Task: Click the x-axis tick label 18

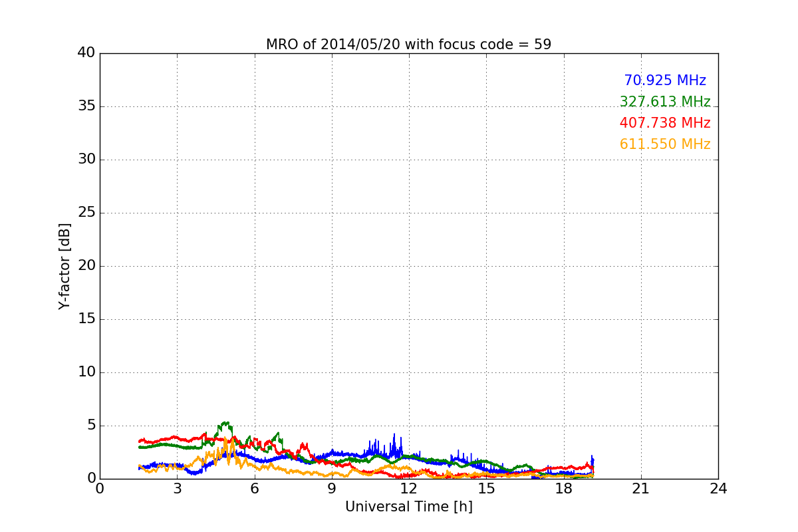Action: pos(563,489)
